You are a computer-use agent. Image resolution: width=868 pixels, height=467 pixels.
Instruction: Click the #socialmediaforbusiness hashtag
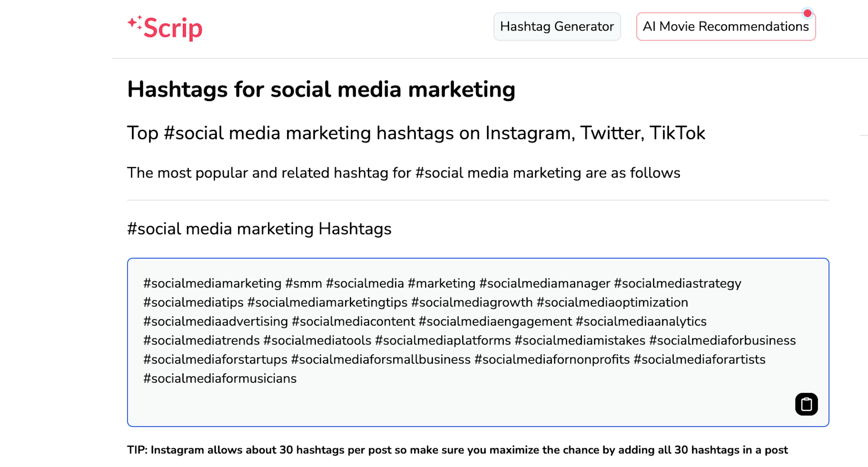[x=722, y=340]
